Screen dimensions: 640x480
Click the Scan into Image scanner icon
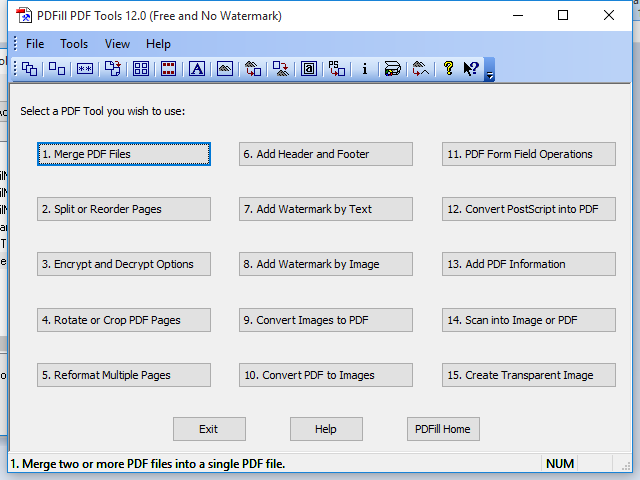393,69
